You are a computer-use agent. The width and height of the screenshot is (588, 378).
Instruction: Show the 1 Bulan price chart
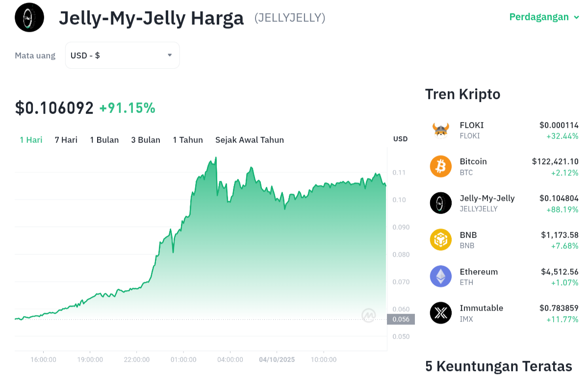[104, 140]
